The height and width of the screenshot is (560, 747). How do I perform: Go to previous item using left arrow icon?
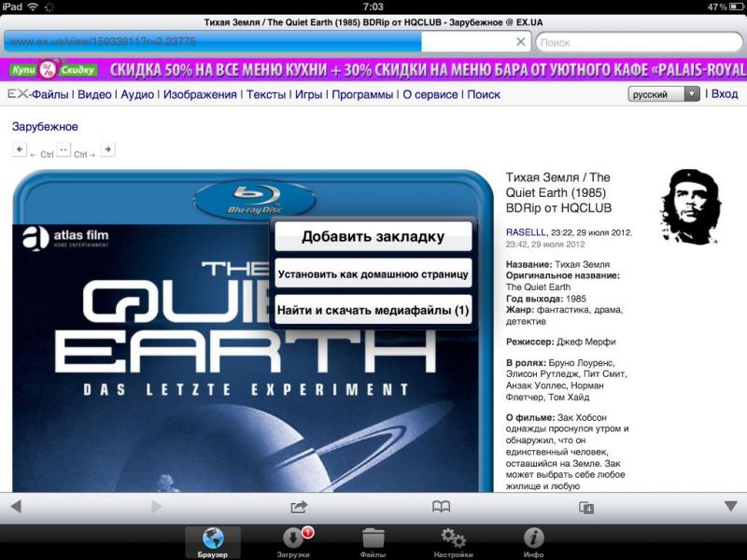[20, 149]
